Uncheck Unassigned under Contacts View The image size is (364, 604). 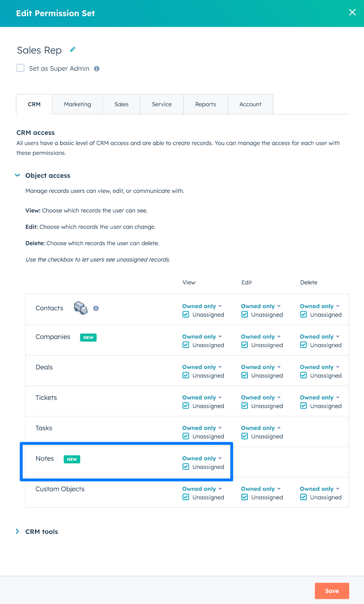click(x=186, y=314)
